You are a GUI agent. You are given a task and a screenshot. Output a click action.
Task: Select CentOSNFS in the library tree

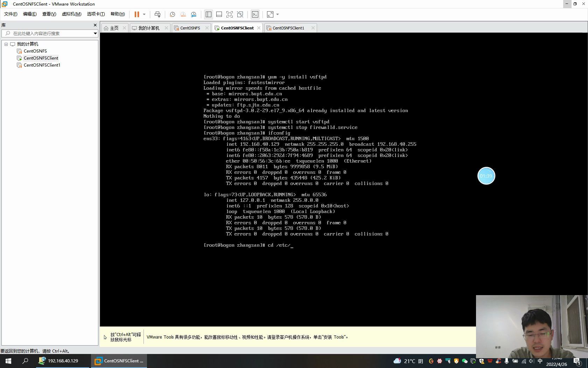click(35, 51)
